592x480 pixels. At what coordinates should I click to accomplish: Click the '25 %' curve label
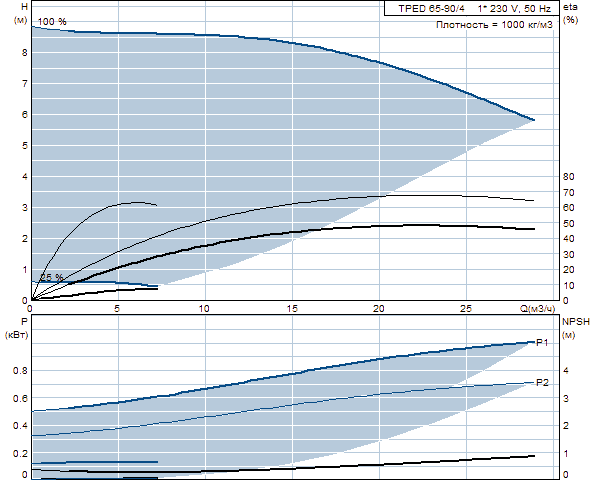pos(51,277)
